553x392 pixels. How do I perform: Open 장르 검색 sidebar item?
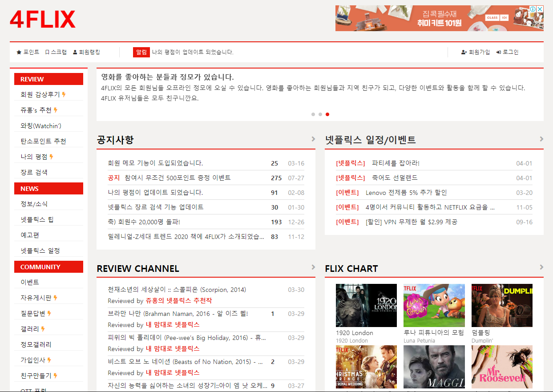(34, 172)
